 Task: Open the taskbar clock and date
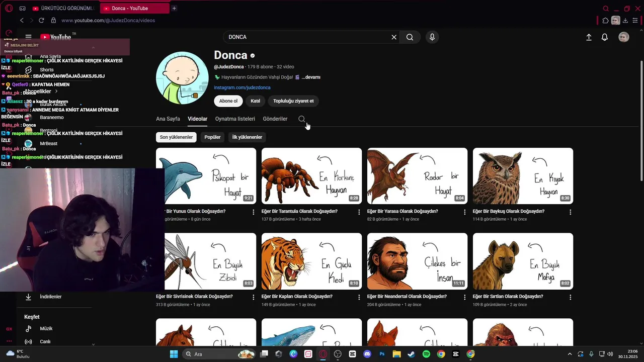tap(628, 354)
